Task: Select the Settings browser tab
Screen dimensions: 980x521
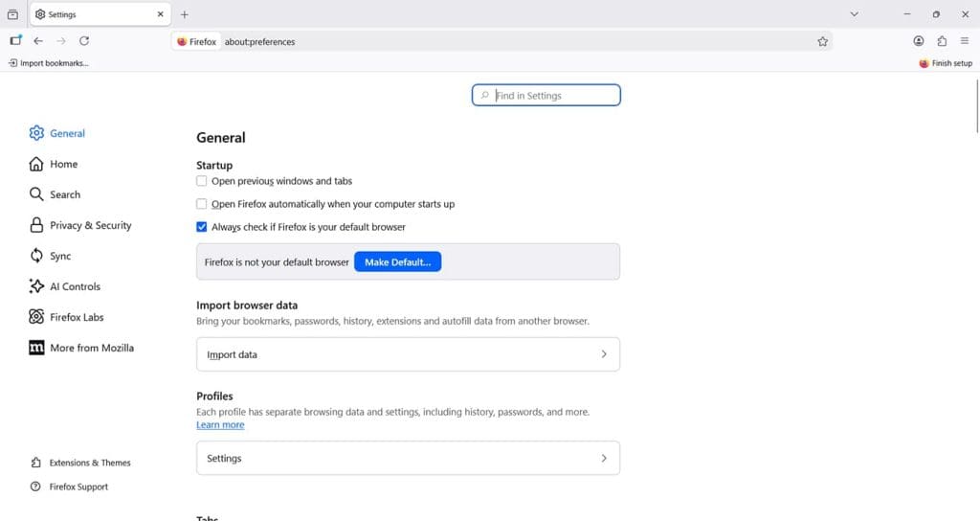Action: 100,13
